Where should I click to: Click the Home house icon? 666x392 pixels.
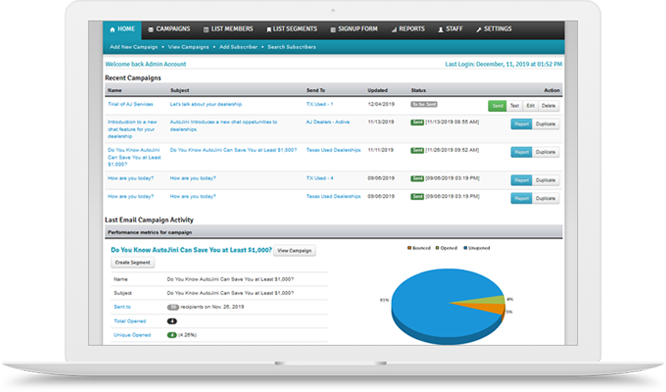coord(113,29)
